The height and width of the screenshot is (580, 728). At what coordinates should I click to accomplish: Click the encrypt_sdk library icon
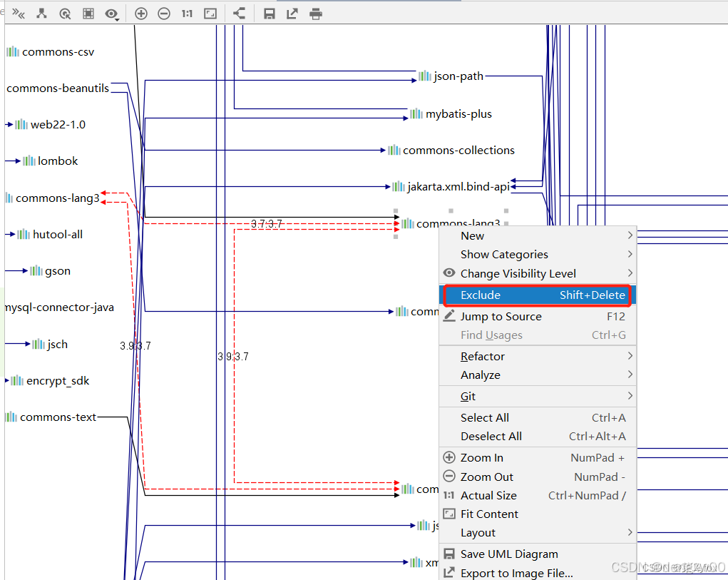pyautogui.click(x=17, y=380)
